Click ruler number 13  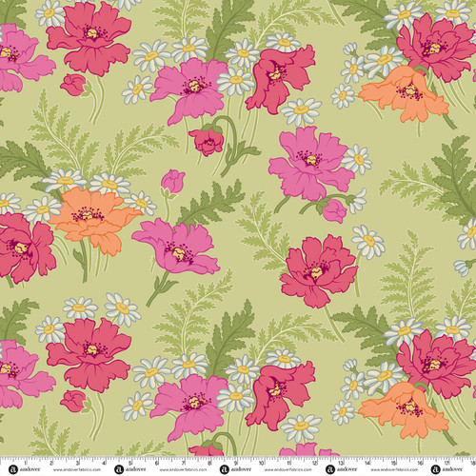click(341, 464)
